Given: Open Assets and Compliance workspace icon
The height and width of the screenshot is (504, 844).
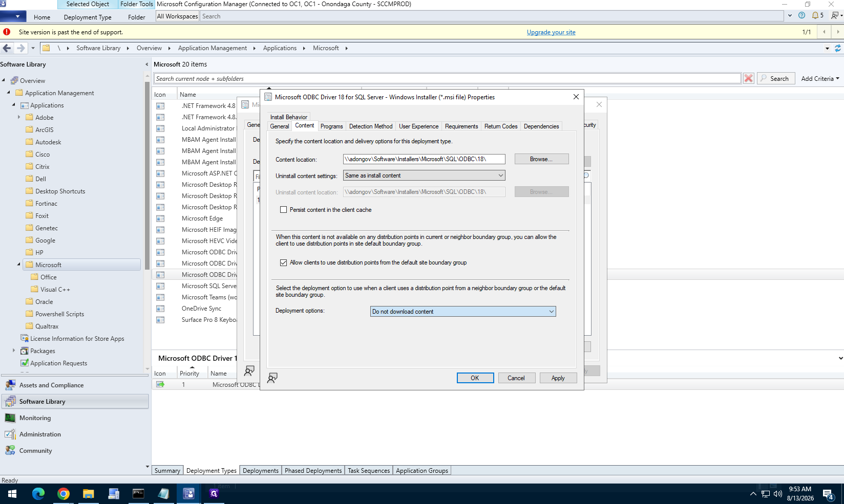Looking at the screenshot, I should tap(10, 385).
